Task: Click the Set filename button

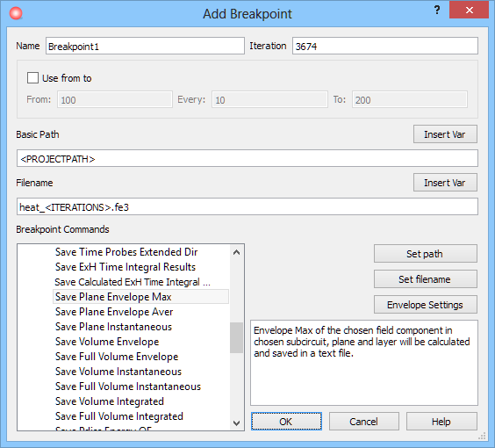Action: (x=426, y=279)
